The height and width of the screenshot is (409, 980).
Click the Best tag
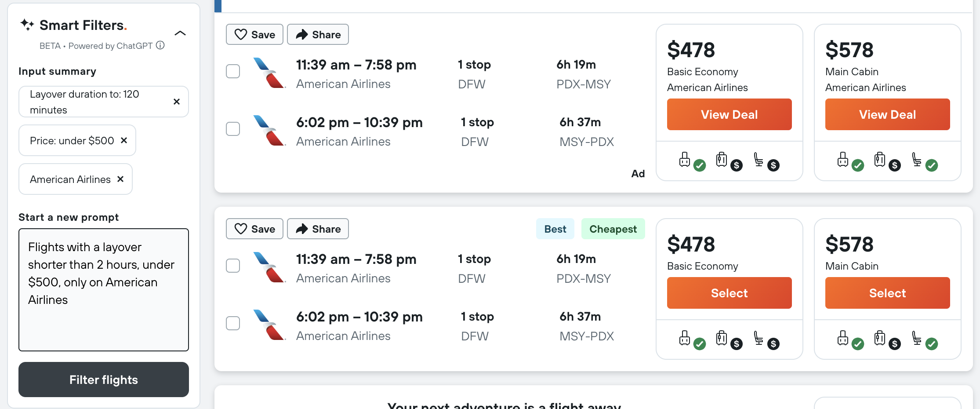[555, 229]
